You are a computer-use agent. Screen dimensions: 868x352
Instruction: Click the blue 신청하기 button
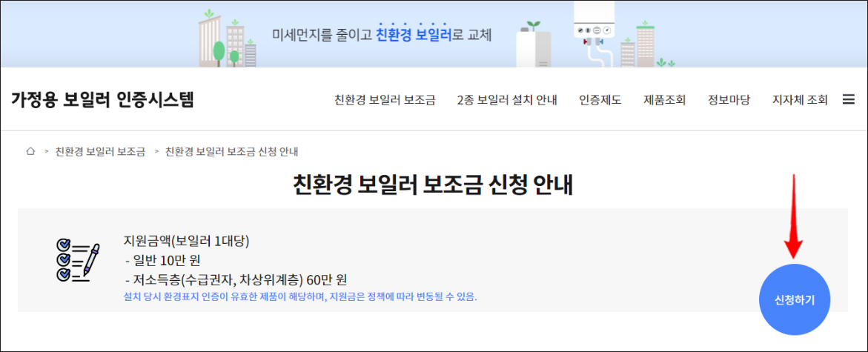click(x=795, y=299)
